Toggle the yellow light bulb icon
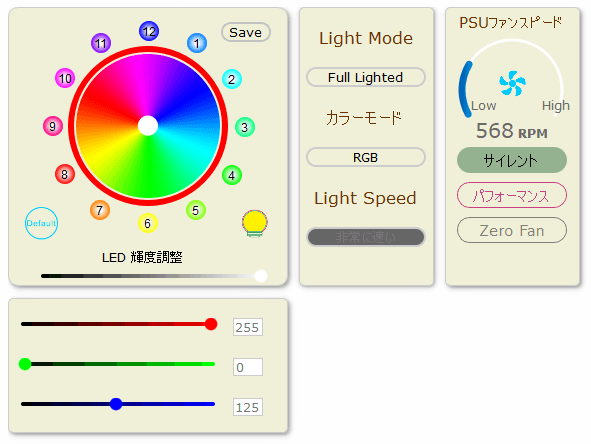 point(255,224)
